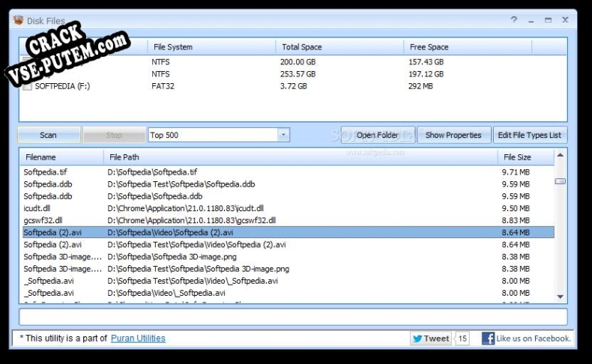Click the 9.71 MB file size value
The height and width of the screenshot is (364, 592).
516,172
